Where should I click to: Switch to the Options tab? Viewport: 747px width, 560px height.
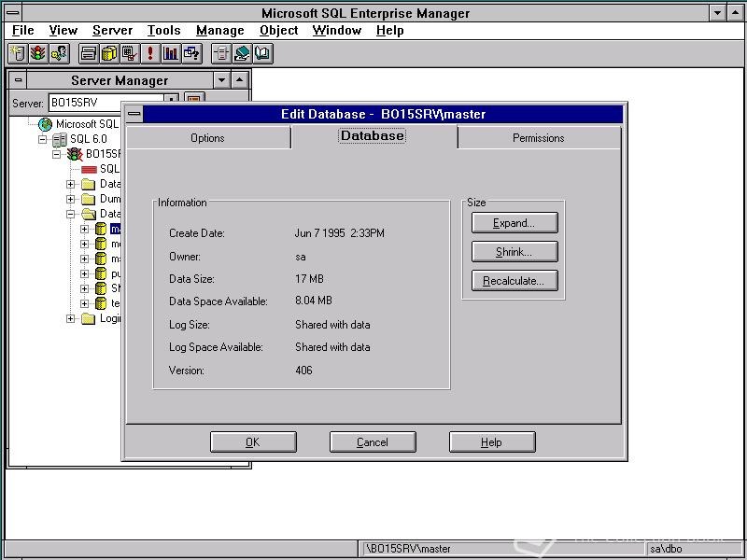point(207,138)
